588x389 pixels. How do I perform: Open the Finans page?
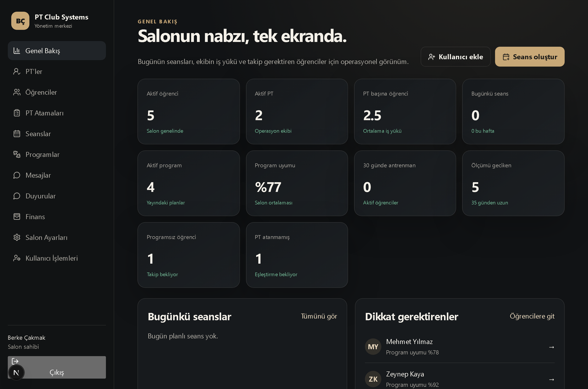coord(57,217)
